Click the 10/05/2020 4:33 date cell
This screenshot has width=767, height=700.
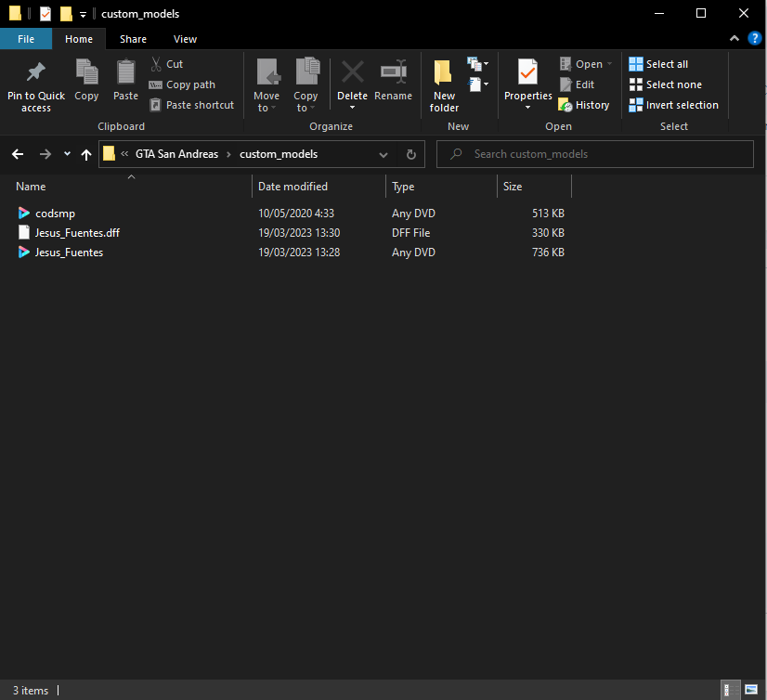[296, 214]
